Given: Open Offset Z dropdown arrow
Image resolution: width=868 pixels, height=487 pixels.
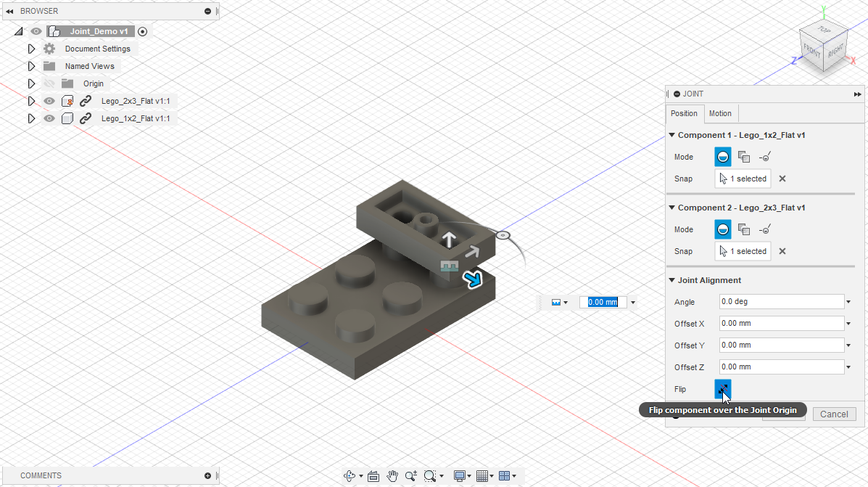Looking at the screenshot, I should (848, 367).
